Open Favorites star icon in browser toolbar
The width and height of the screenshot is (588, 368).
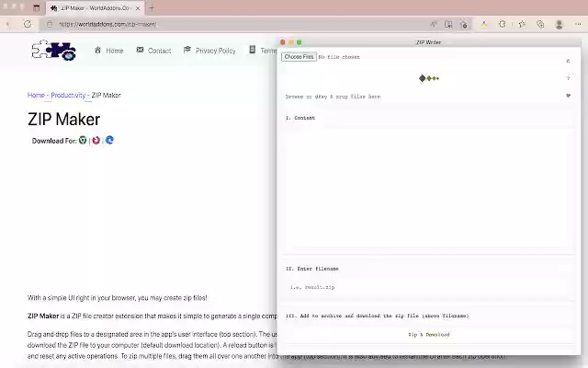click(522, 25)
